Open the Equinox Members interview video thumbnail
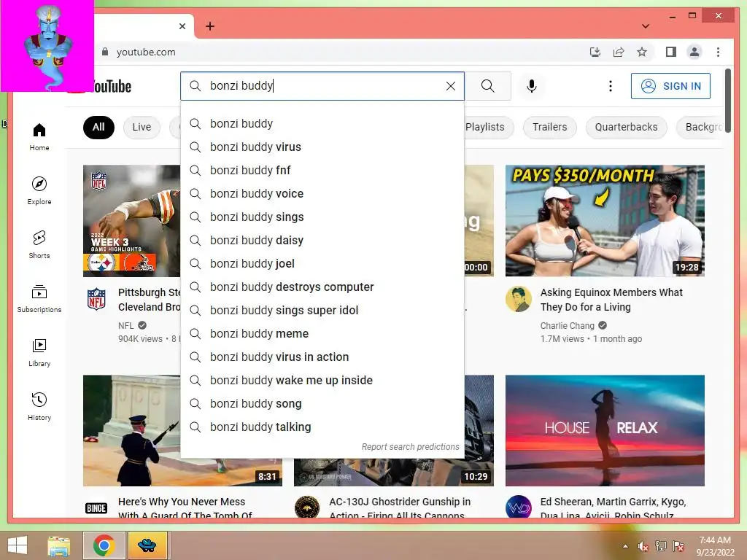This screenshot has width=747, height=560. click(x=605, y=220)
